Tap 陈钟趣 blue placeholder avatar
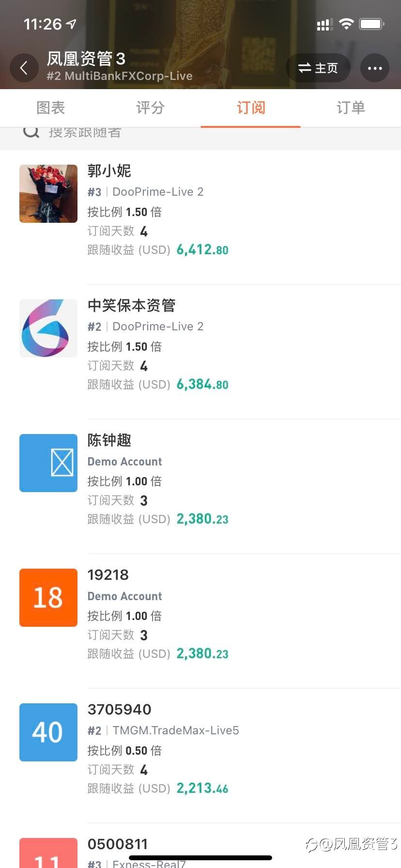Screen dimensions: 401x868 pyautogui.click(x=48, y=463)
